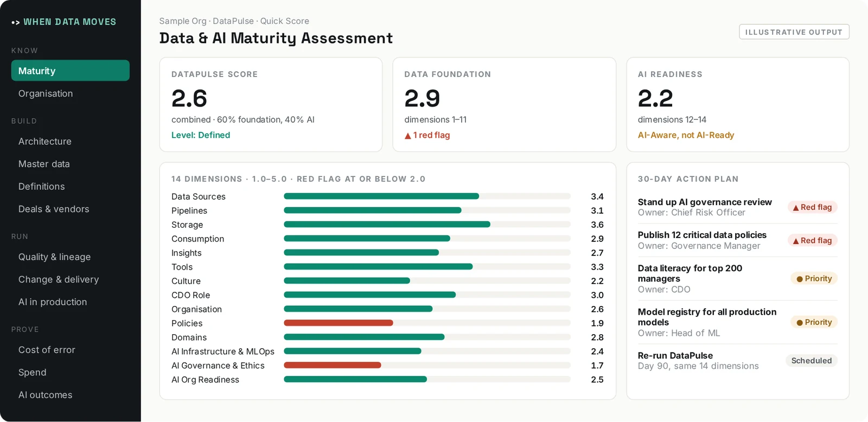
Task: Click the Level: Defined label
Action: click(x=201, y=135)
